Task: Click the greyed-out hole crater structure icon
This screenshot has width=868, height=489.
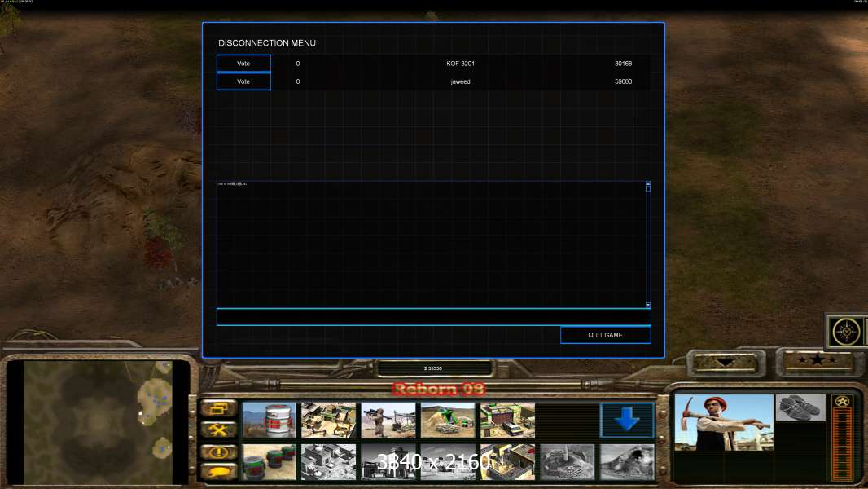Action: pyautogui.click(x=627, y=462)
